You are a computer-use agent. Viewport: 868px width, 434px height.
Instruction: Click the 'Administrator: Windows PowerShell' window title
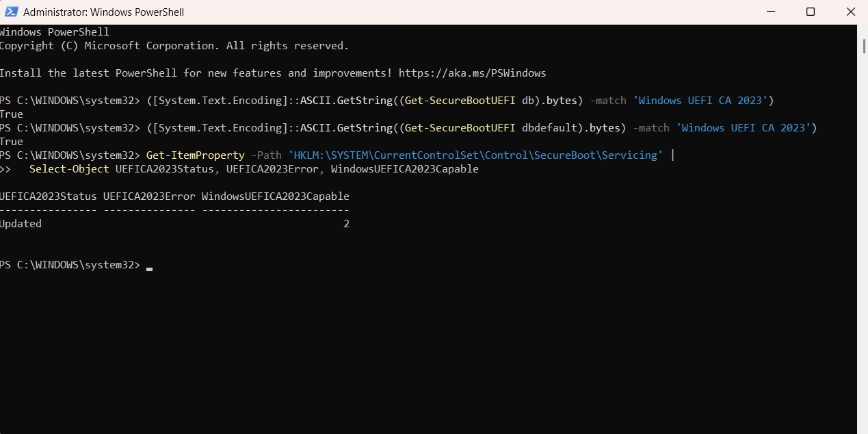(x=103, y=12)
